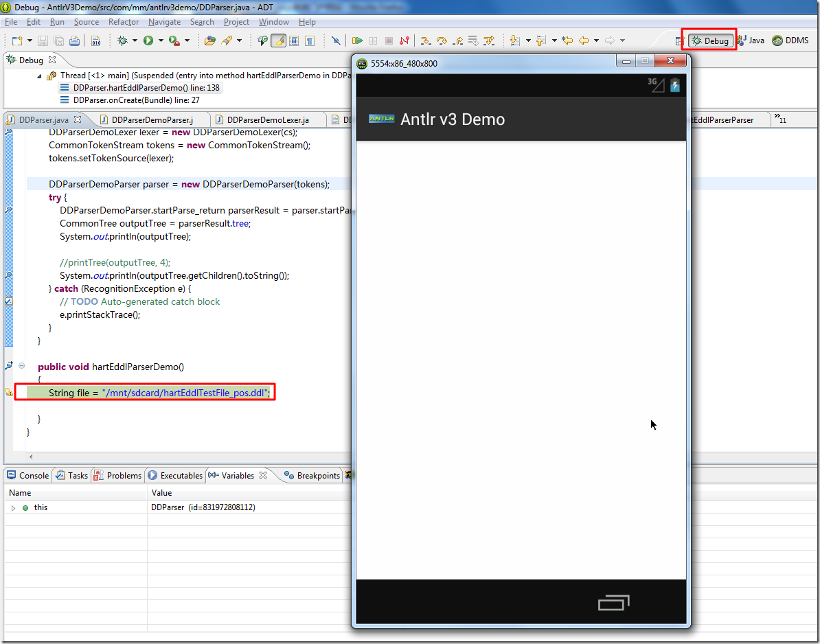The image size is (820, 644).
Task: Open the Project menu
Action: (236, 22)
